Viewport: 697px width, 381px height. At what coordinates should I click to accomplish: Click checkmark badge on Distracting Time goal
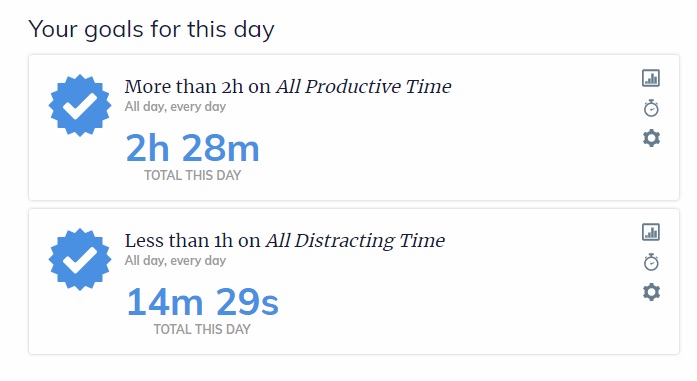tap(80, 259)
